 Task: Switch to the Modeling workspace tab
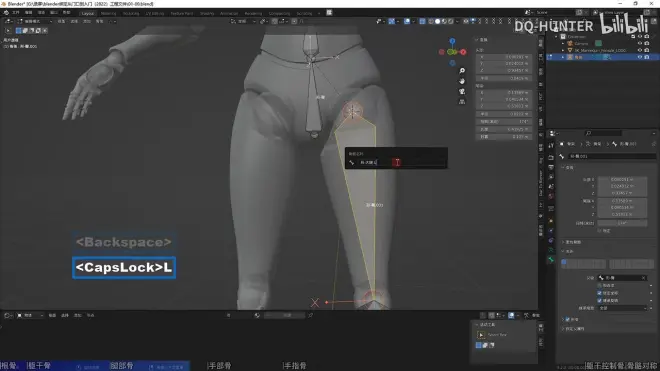pyautogui.click(x=108, y=13)
